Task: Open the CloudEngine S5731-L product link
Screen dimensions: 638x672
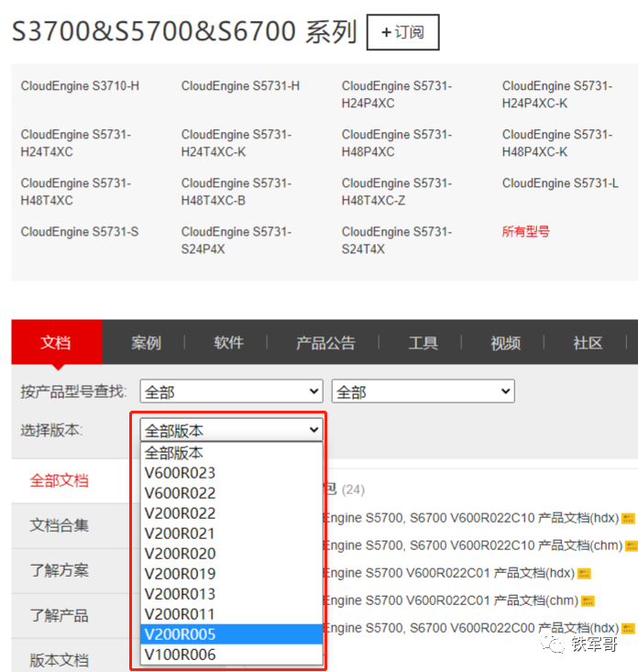Action: (x=559, y=183)
